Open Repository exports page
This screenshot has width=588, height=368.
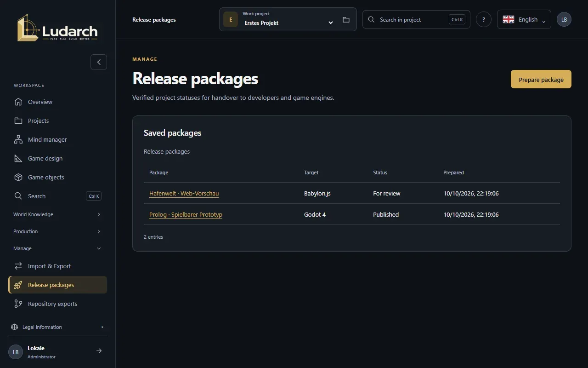pyautogui.click(x=57, y=304)
